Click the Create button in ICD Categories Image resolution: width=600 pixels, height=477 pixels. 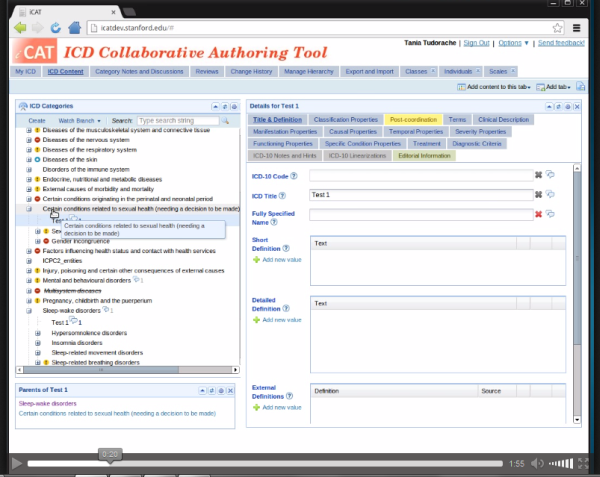(37, 120)
